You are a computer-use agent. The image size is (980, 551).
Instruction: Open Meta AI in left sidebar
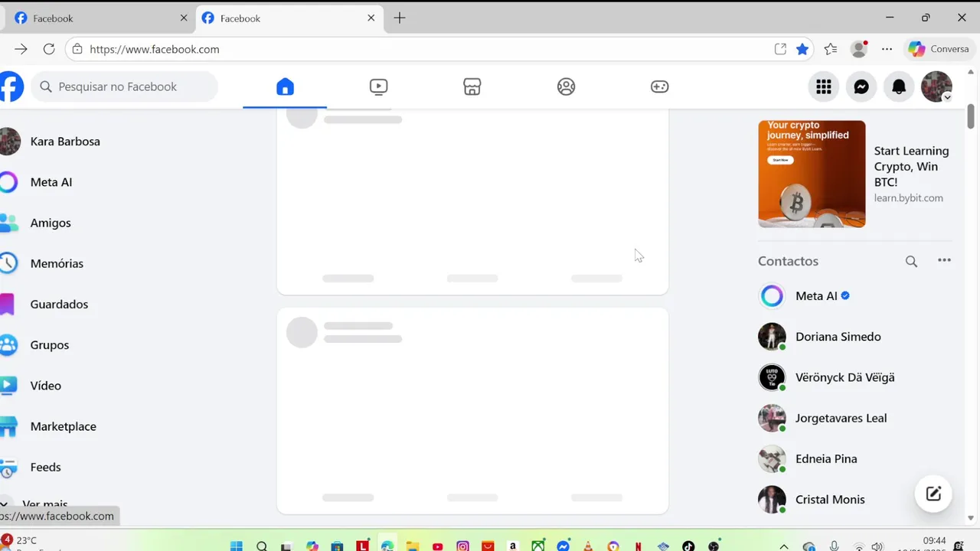pos(51,182)
